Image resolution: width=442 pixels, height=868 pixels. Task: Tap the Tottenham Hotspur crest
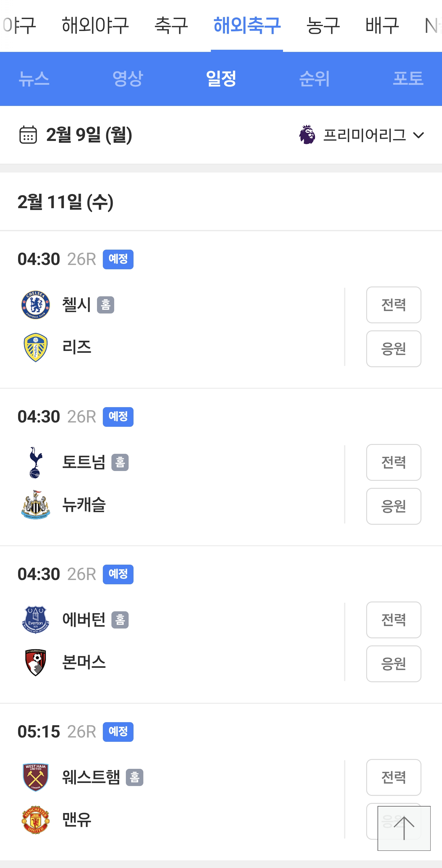click(36, 462)
